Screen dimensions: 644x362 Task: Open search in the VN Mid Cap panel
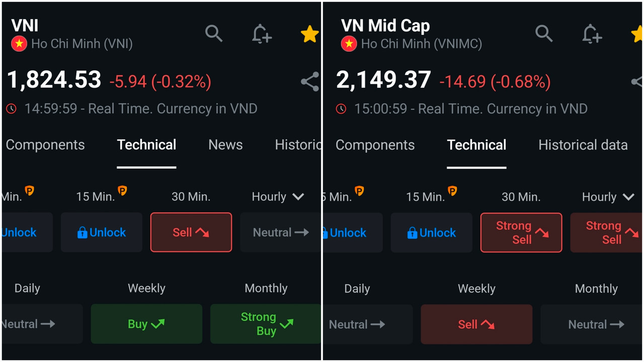pos(544,34)
